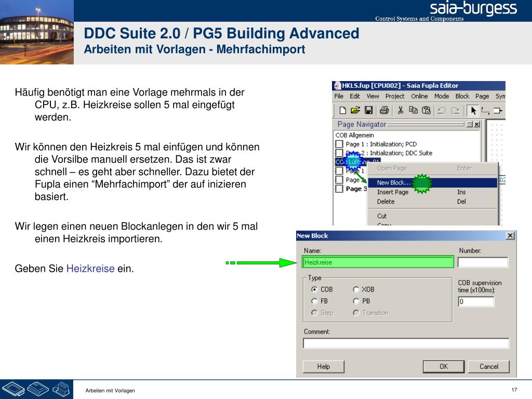Click the Comment input field

(x=406, y=343)
